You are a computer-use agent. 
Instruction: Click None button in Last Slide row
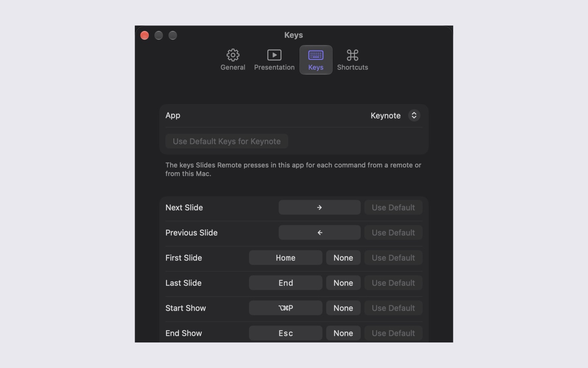pyautogui.click(x=343, y=283)
